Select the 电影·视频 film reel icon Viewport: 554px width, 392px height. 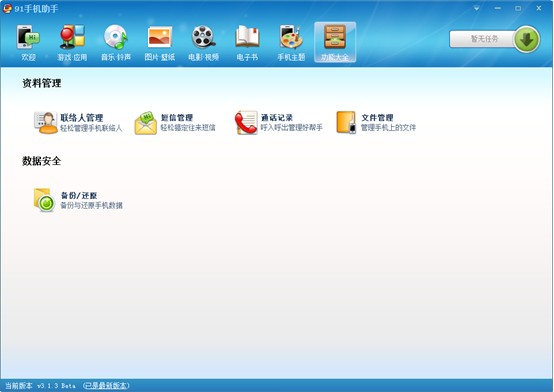tap(204, 36)
